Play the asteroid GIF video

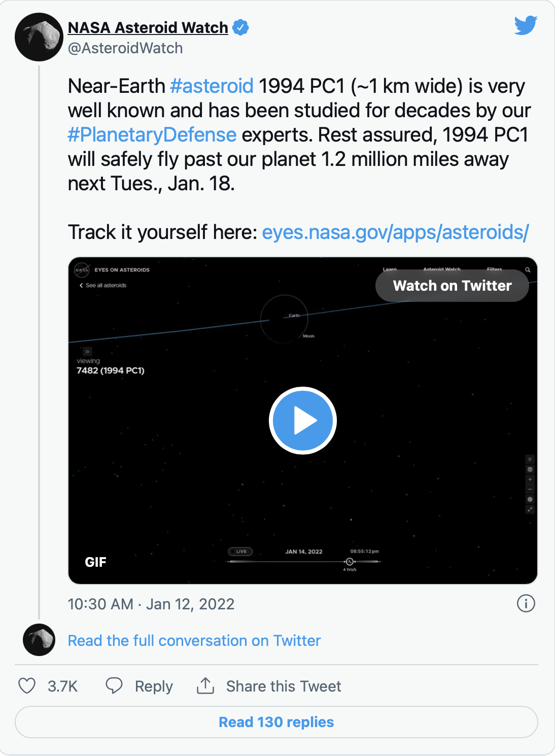point(303,421)
